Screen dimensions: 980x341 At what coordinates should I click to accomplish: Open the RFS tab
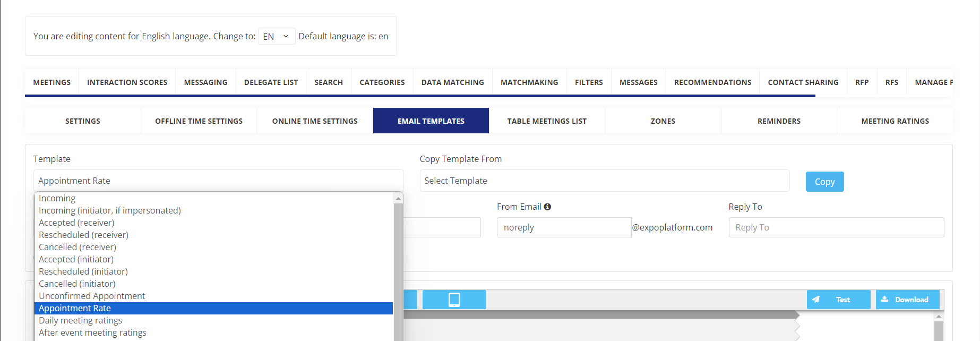pyautogui.click(x=892, y=82)
